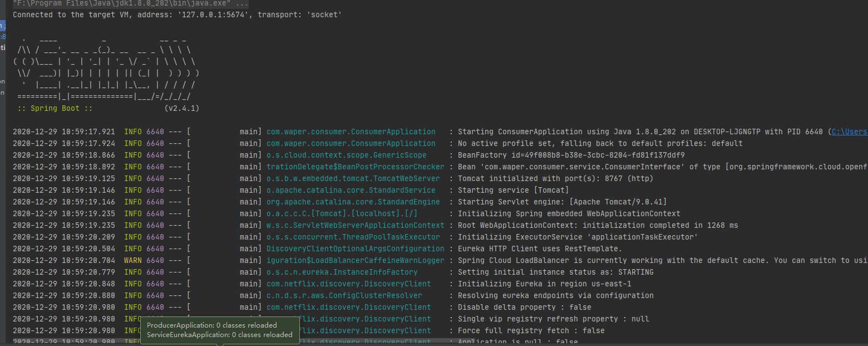Click logger c.n.d.s.r.aws.ConfigClusterResolver
Screen dimensions: 868x346
(x=344, y=296)
